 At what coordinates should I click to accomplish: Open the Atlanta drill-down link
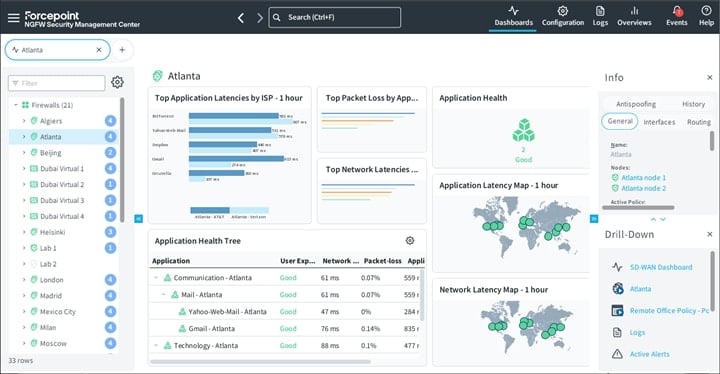point(640,289)
